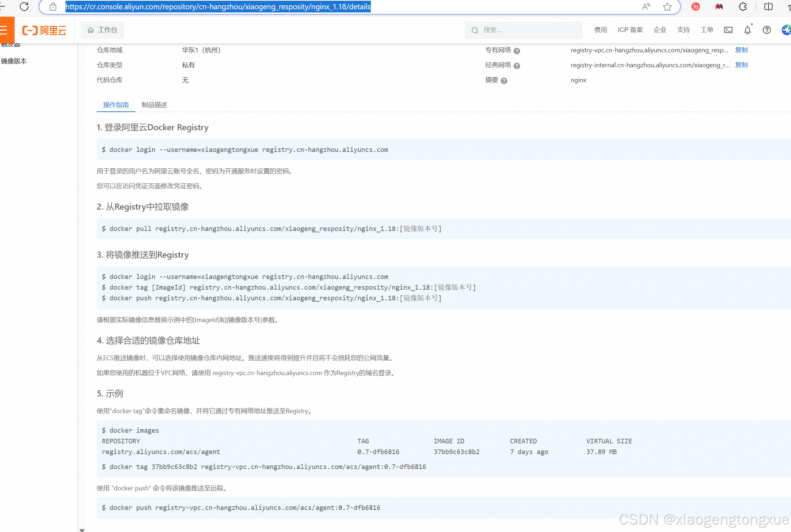The width and height of the screenshot is (791, 532).
Task: Switch to the 制品描述 tab
Action: [x=154, y=105]
